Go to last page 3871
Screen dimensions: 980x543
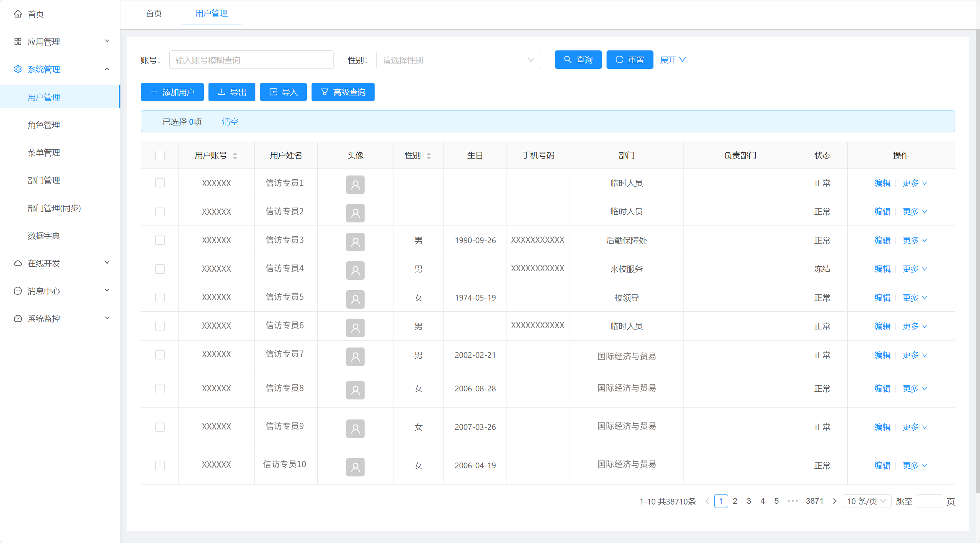[x=814, y=501]
